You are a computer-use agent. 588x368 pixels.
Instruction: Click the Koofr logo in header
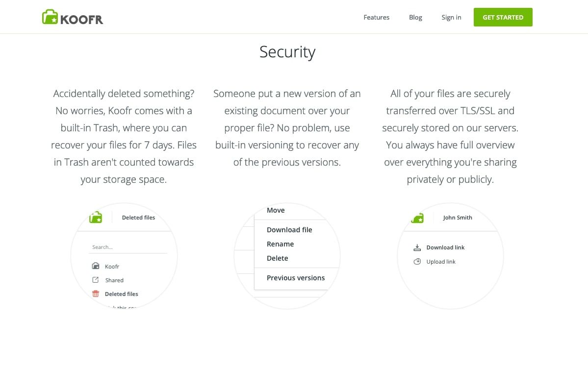[x=73, y=17]
